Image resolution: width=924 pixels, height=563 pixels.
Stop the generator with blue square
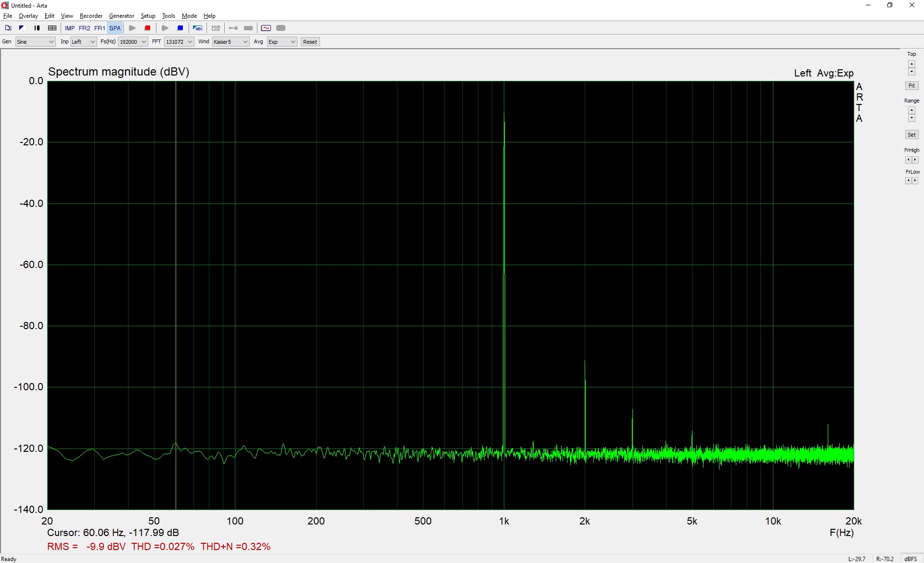[180, 28]
